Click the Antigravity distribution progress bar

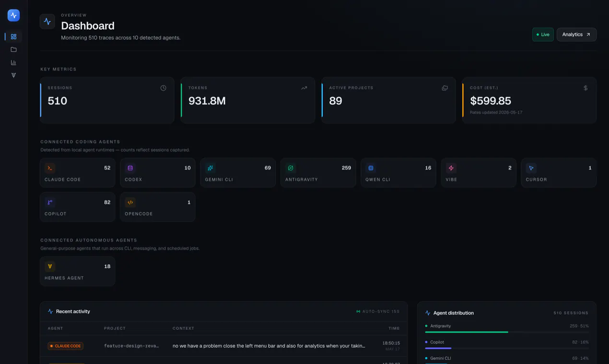507,332
